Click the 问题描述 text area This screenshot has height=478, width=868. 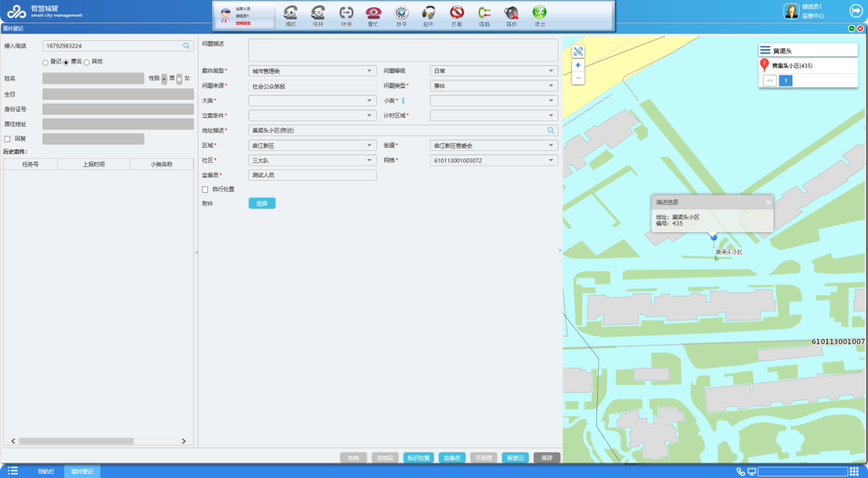tap(403, 50)
